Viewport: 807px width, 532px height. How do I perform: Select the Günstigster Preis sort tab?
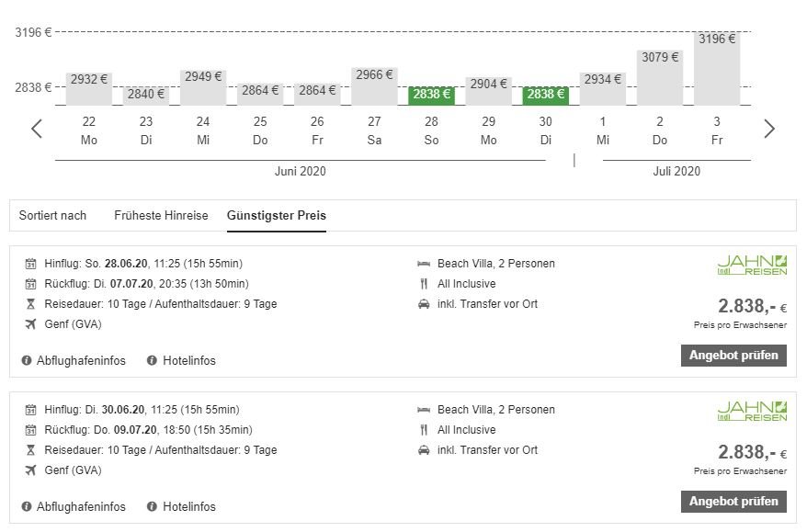tap(276, 216)
